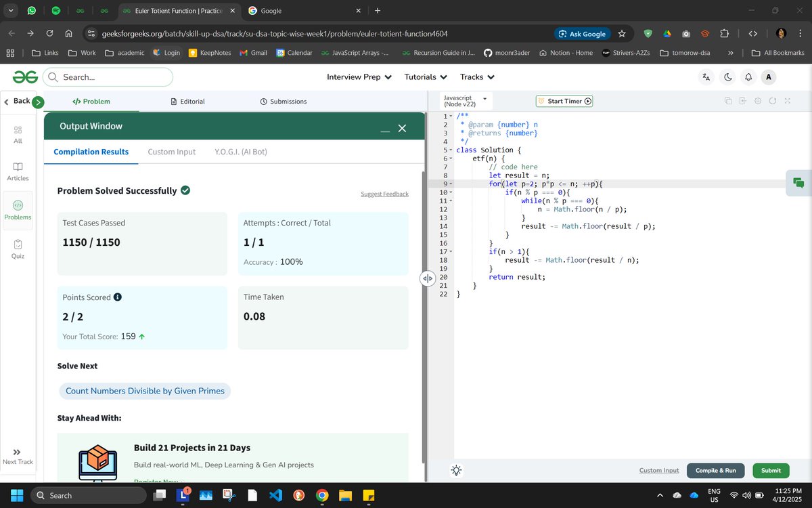Click the GeeksforGeeks logo

25,77
